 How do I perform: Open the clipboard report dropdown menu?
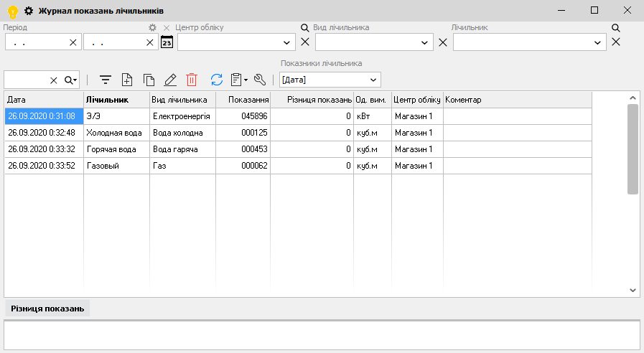pyautogui.click(x=239, y=80)
